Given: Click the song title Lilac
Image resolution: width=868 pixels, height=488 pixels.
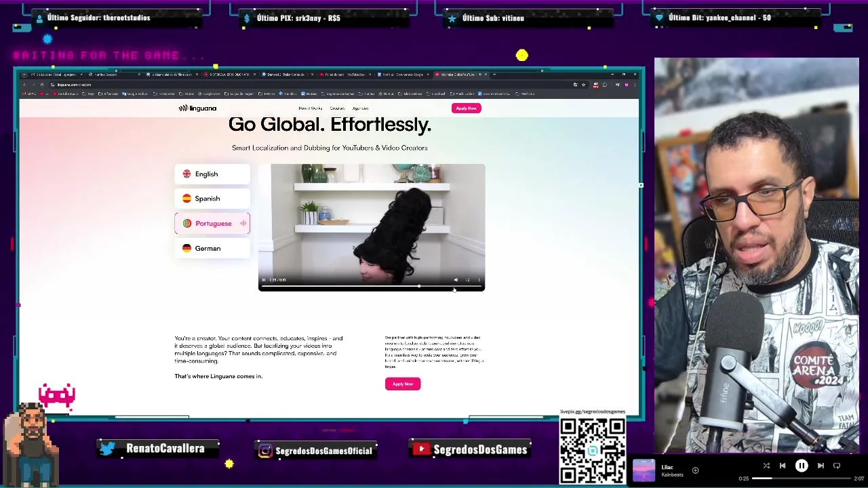Looking at the screenshot, I should pyautogui.click(x=667, y=467).
